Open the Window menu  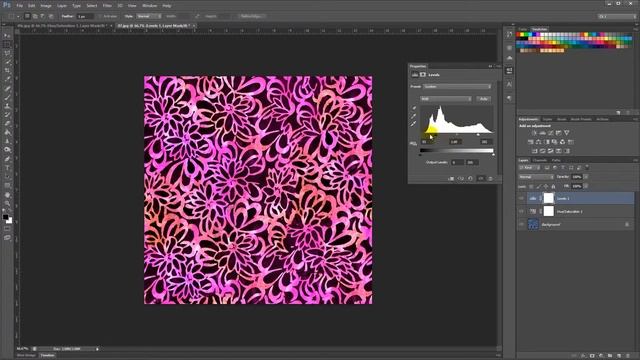pyautogui.click(x=149, y=6)
